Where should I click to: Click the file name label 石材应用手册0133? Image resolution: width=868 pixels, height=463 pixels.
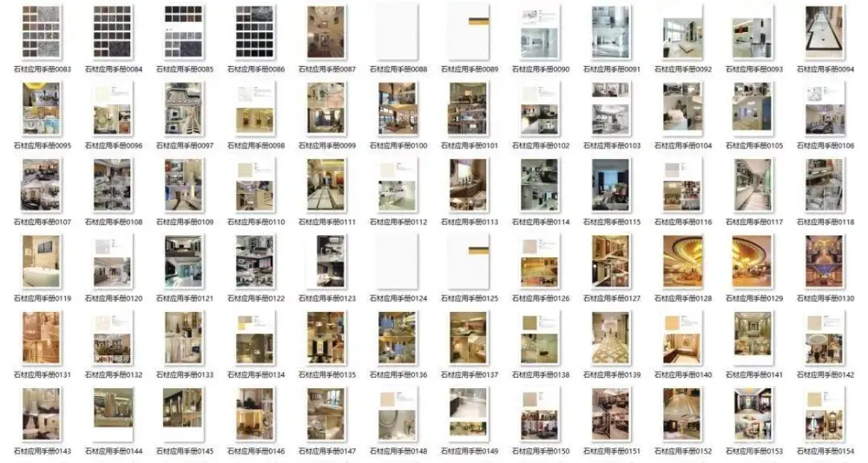click(x=184, y=375)
